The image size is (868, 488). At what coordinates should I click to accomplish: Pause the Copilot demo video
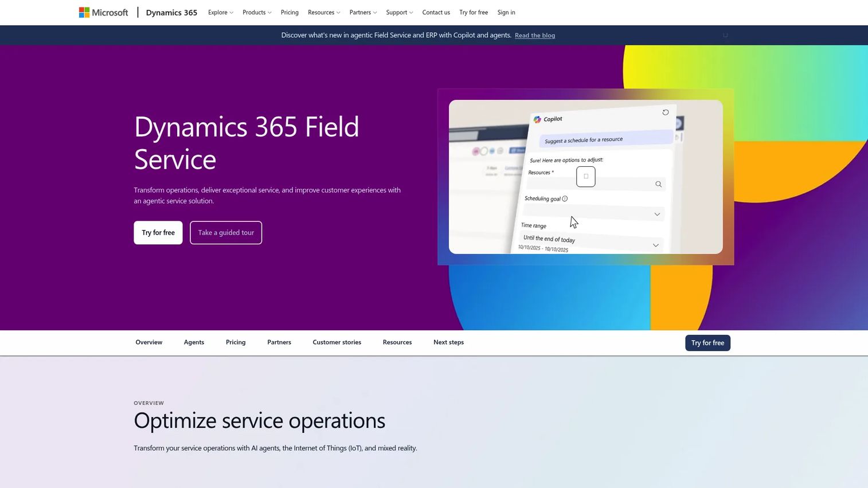(x=585, y=177)
